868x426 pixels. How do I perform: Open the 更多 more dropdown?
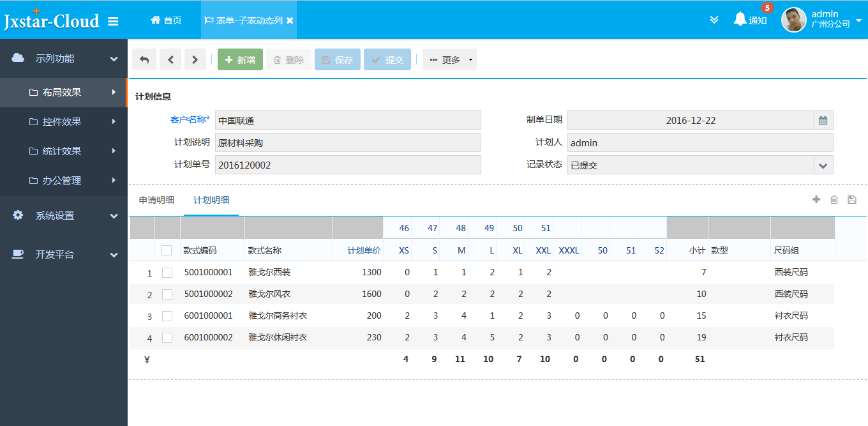[x=449, y=59]
